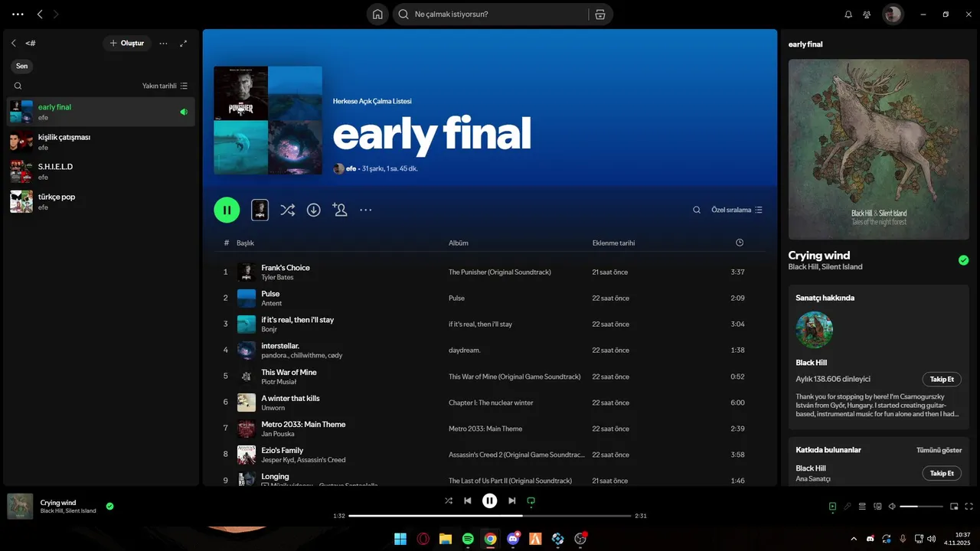
Task: Go to Spotify Home
Action: pos(377,14)
